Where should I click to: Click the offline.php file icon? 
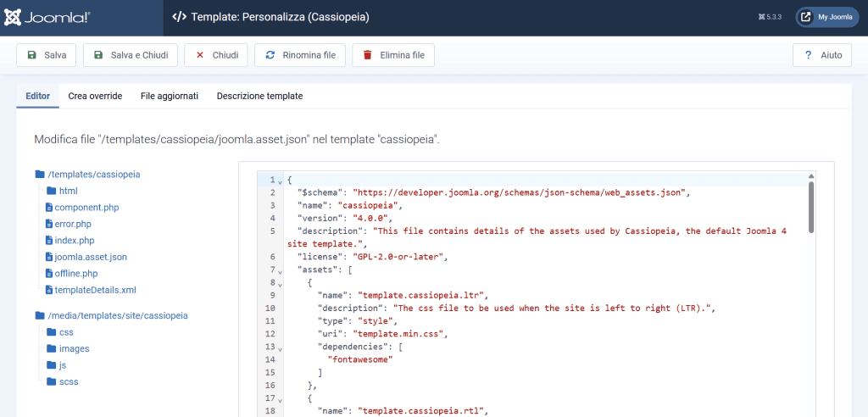(49, 274)
